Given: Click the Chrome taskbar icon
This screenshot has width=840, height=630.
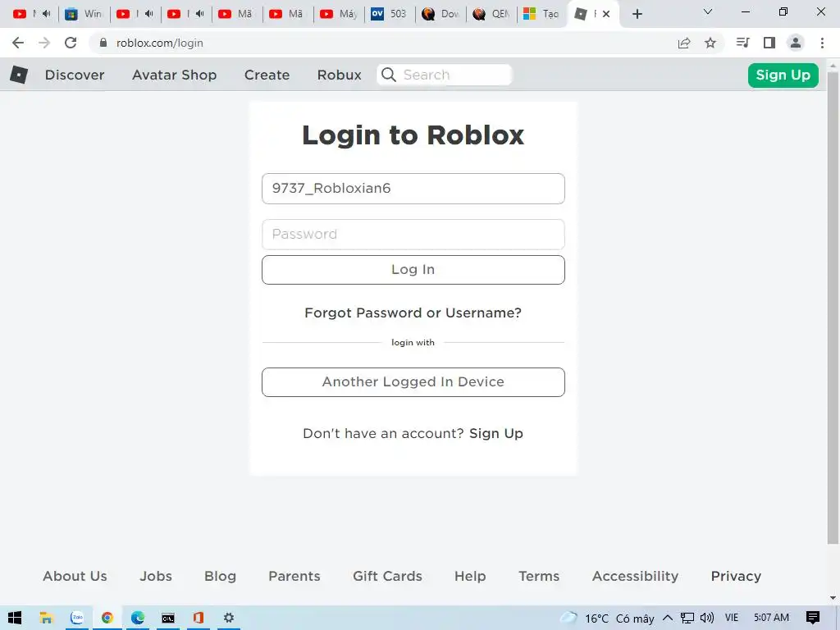Looking at the screenshot, I should (x=107, y=618).
